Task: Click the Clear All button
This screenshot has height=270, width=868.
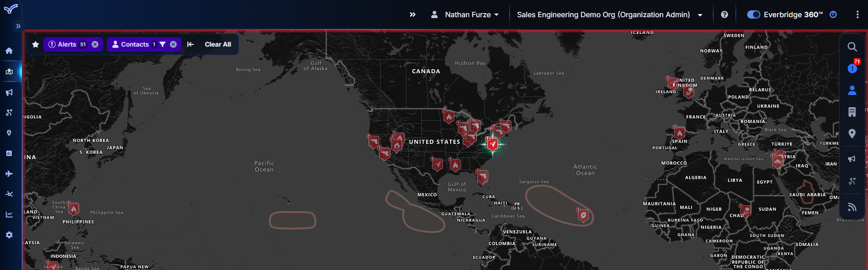Action: [x=218, y=44]
